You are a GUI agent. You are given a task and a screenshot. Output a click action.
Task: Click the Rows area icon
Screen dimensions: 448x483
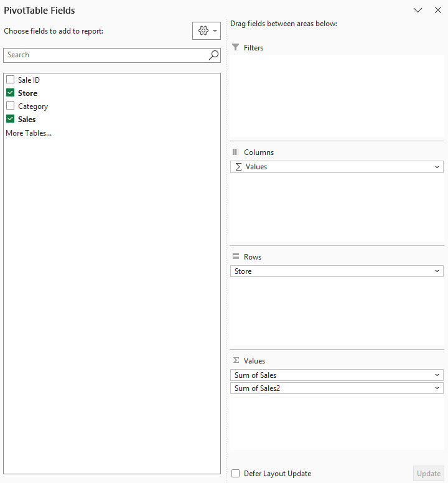pyautogui.click(x=236, y=256)
